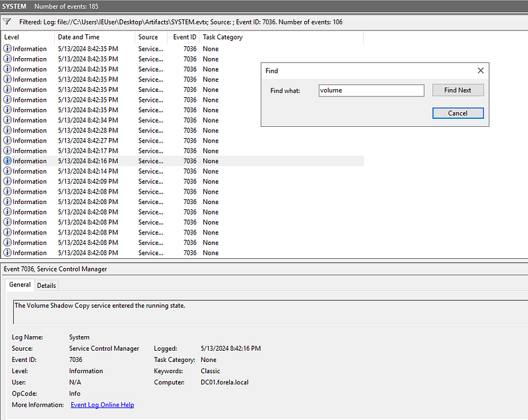Viewport: 528px width, 420px height.
Task: Click the Information label in the 8:42:17 PM row
Action: [30, 151]
